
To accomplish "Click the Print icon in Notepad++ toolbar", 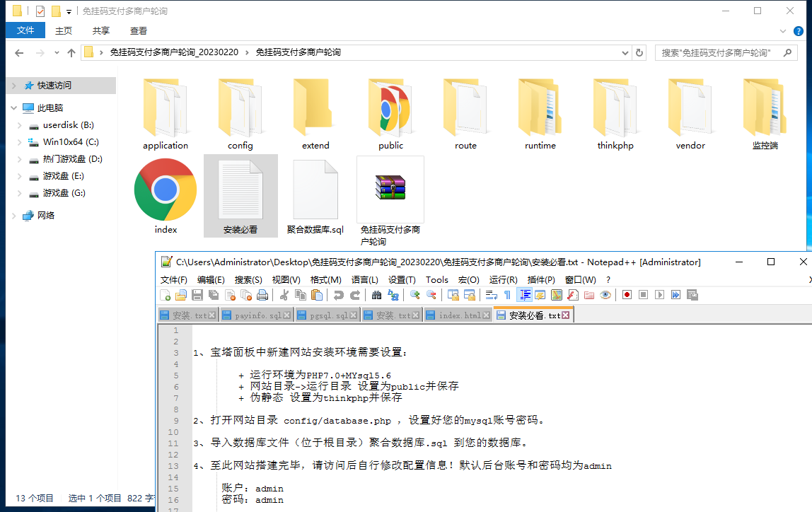I will (262, 295).
